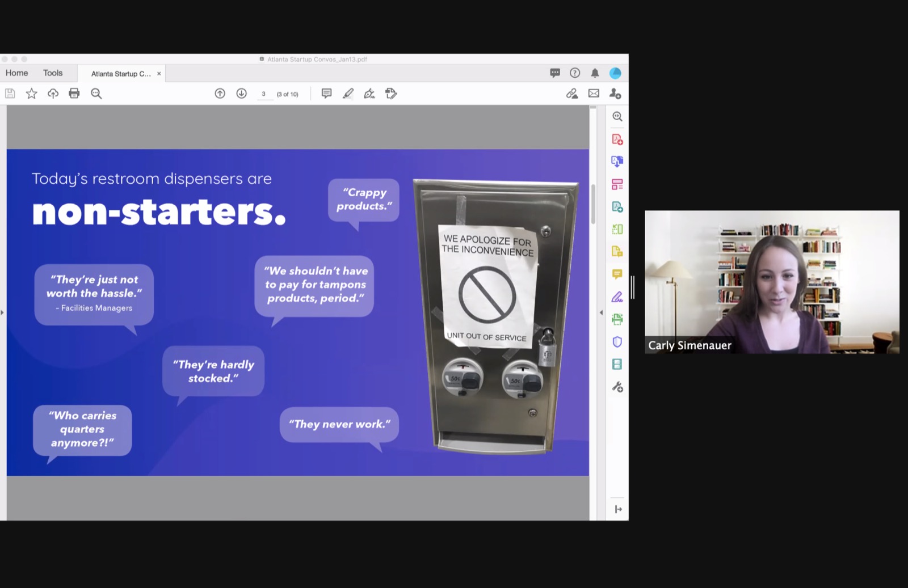This screenshot has height=588, width=908.
Task: Select the comment note tool
Action: 326,94
